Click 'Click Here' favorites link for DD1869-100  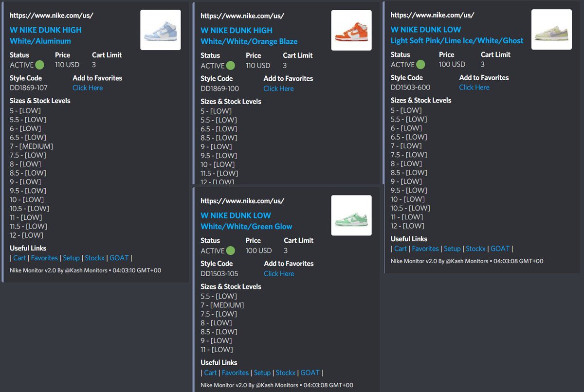278,89
